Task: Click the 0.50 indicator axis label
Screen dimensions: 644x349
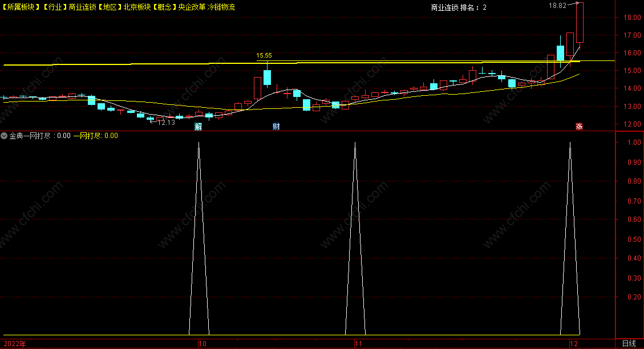Action: (x=634, y=240)
